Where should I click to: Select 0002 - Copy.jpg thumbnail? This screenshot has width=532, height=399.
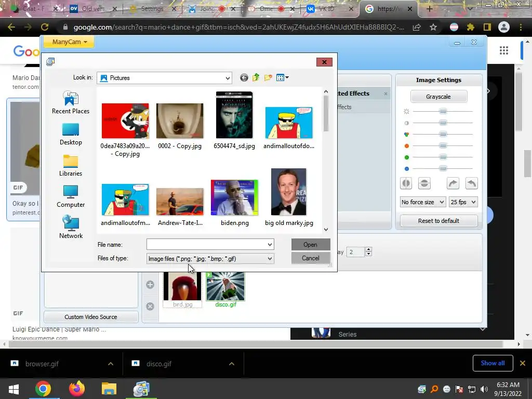pos(180,121)
